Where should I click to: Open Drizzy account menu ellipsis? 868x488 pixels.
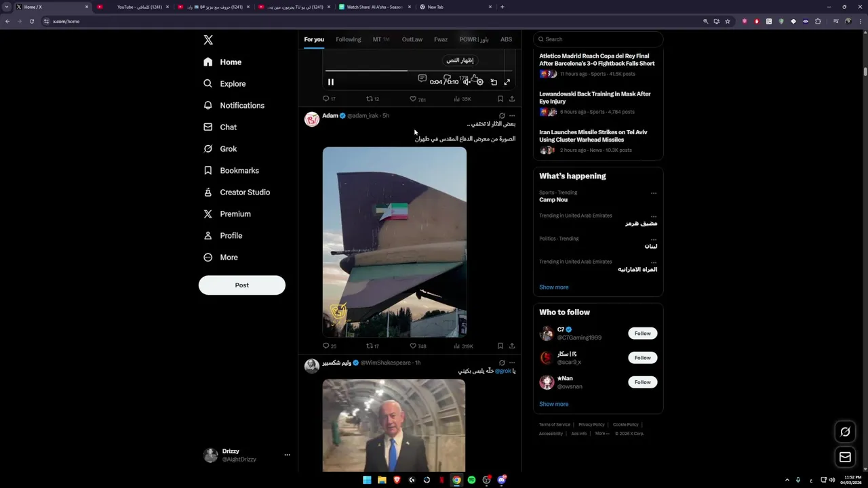tap(287, 455)
